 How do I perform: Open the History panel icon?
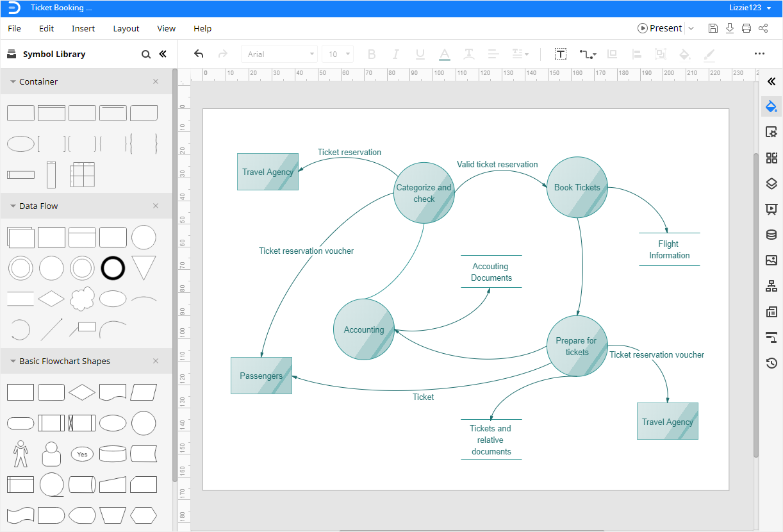[x=771, y=363]
